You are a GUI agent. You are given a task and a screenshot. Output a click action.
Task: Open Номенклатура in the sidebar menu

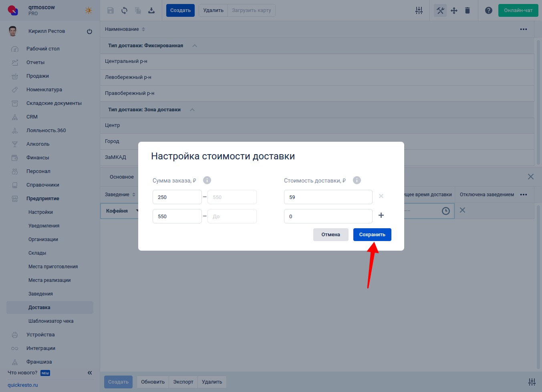(44, 90)
